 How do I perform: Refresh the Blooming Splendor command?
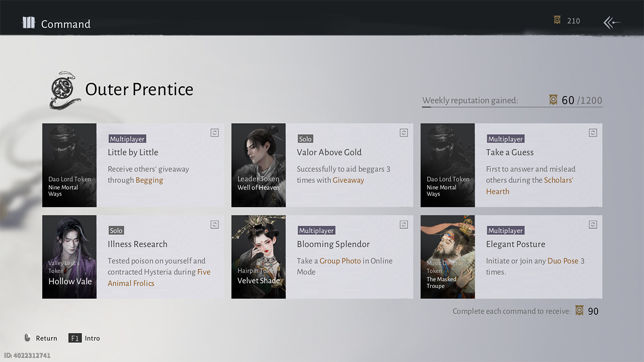tap(404, 225)
